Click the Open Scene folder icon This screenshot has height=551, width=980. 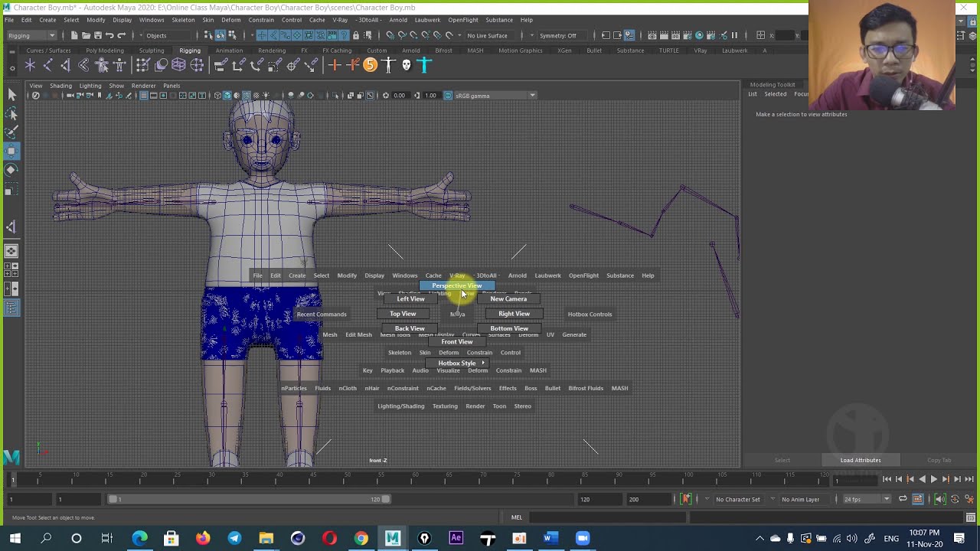pos(86,35)
